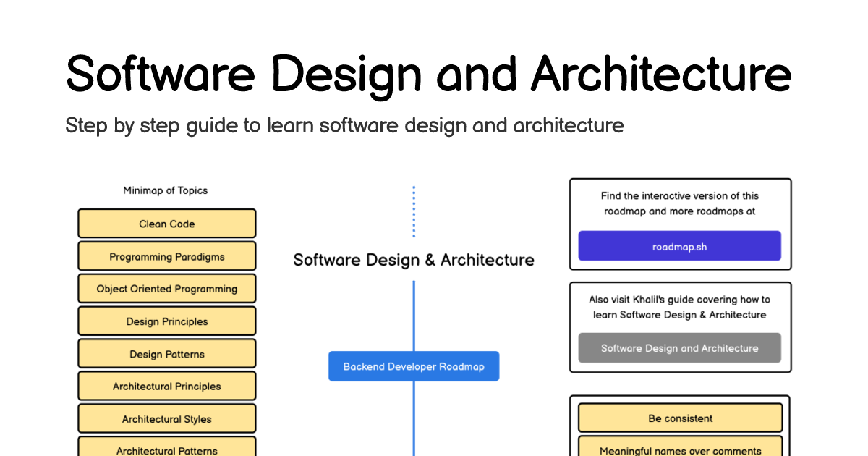
Task: Open the Backend Developer Roadmap
Action: click(413, 366)
